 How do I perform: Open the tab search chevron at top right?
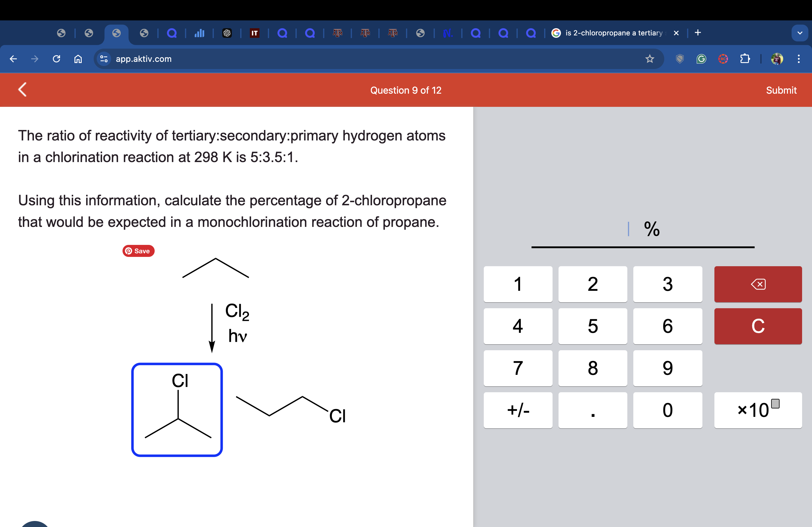click(799, 32)
